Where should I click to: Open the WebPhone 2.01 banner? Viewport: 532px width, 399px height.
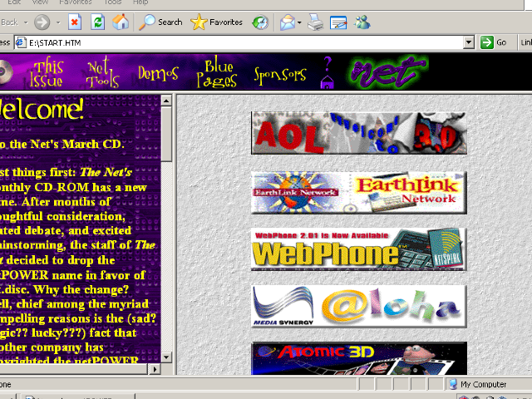359,249
